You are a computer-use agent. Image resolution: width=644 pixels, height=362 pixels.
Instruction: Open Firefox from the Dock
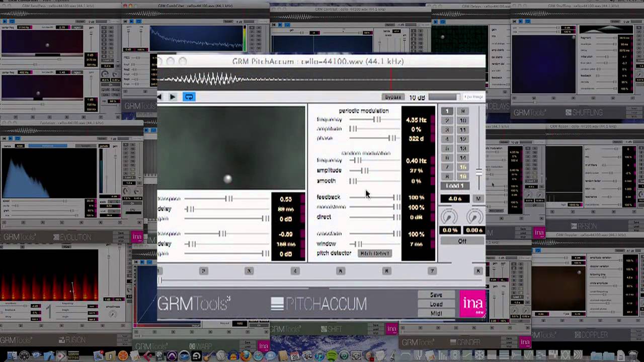coord(246,356)
